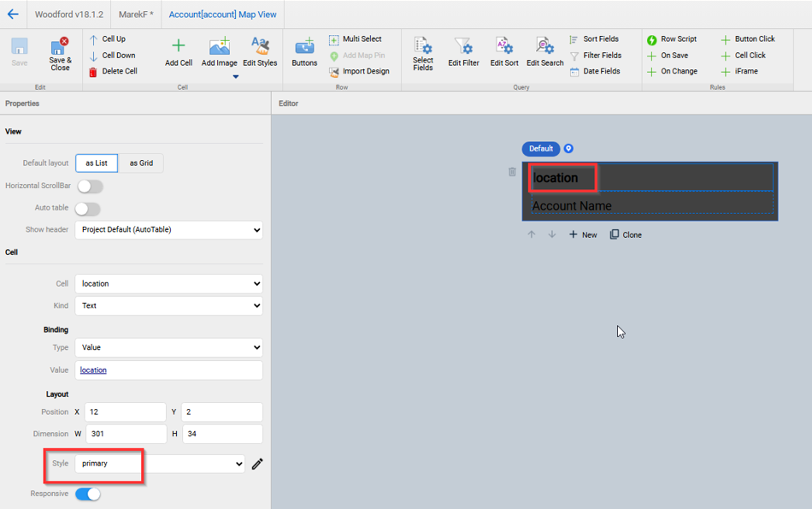
Task: Click the back arrow icon
Action: click(x=13, y=15)
